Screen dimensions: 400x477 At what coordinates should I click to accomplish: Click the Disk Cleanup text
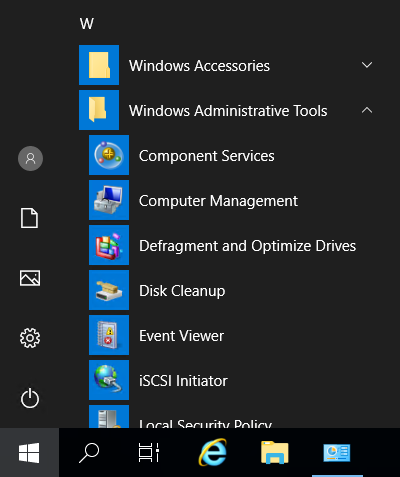coord(182,291)
